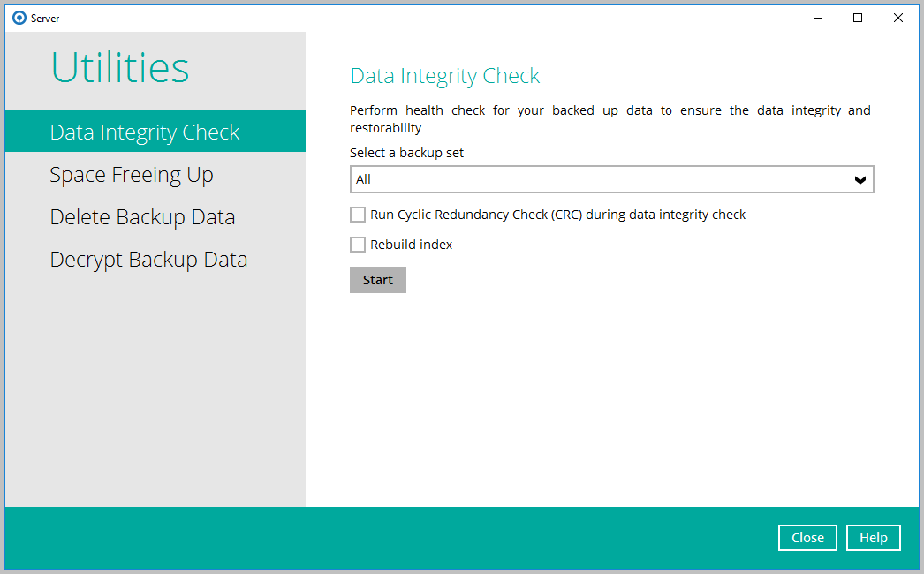Click the Utilities heading in sidebar
Viewport: 924px width, 574px height.
point(120,68)
